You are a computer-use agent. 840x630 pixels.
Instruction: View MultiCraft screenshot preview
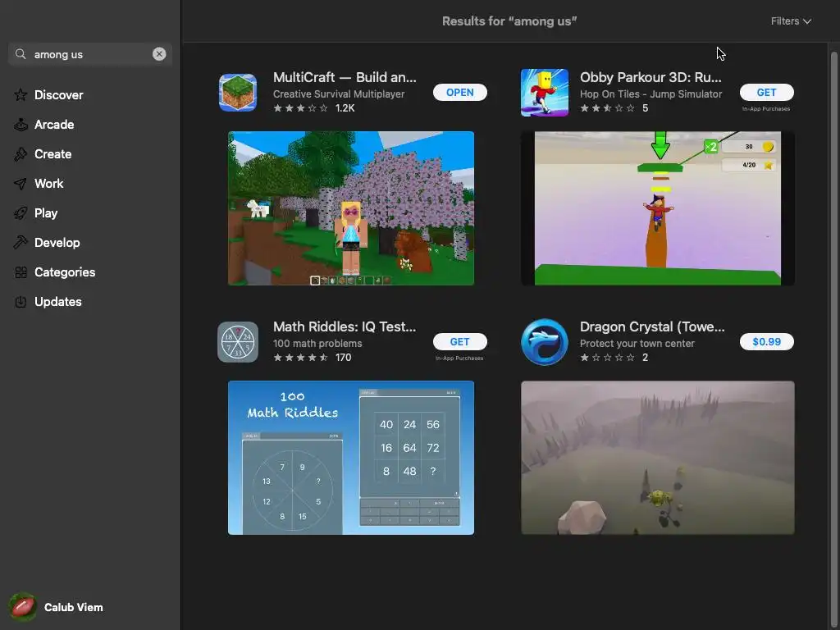click(x=351, y=208)
